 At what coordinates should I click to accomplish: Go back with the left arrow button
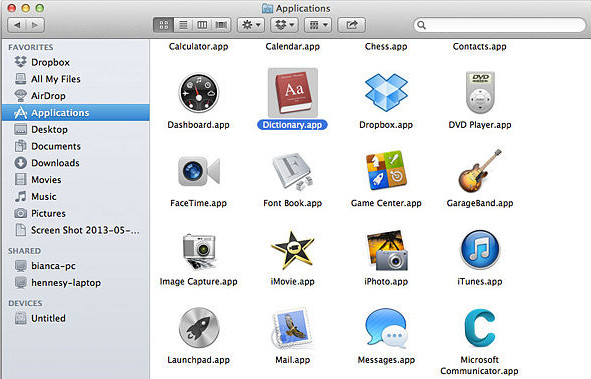click(x=17, y=25)
